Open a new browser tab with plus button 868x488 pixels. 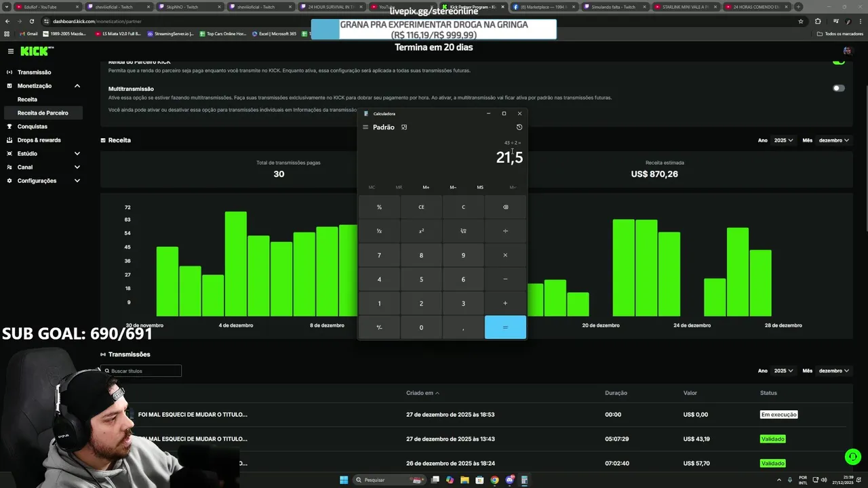pyautogui.click(x=798, y=7)
